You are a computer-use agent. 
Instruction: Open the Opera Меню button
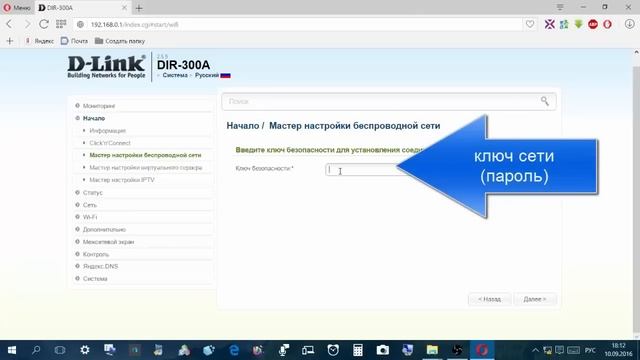(17, 7)
